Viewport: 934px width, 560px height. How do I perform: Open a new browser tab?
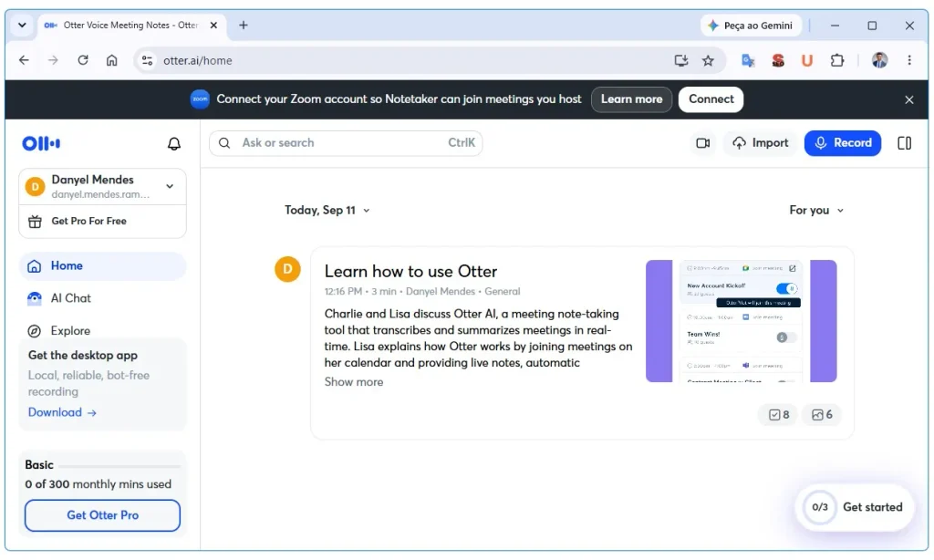(243, 25)
